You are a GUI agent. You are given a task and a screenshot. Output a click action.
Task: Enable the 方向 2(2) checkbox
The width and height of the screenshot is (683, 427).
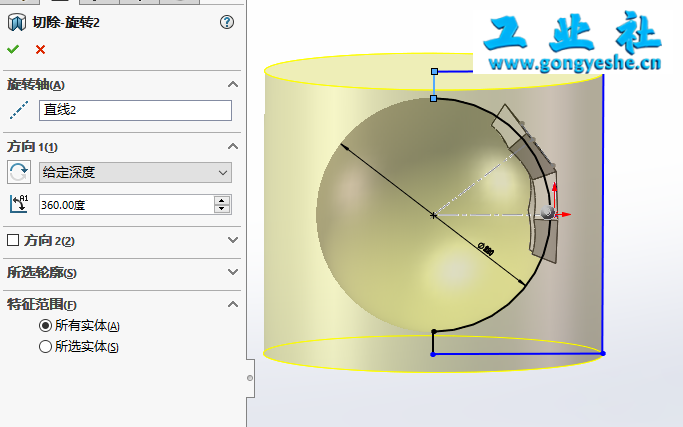pos(13,240)
